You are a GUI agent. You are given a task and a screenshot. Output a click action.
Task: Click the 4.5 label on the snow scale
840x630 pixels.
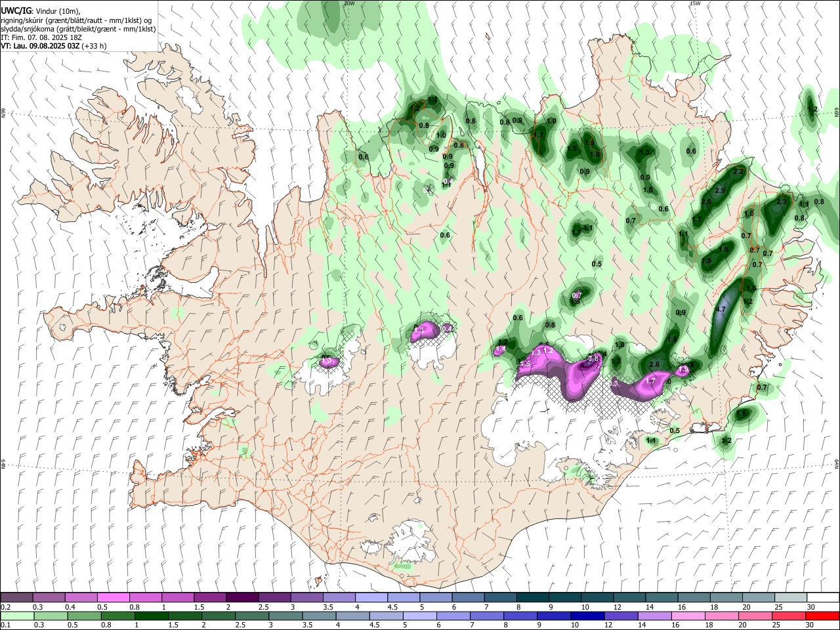(x=392, y=607)
